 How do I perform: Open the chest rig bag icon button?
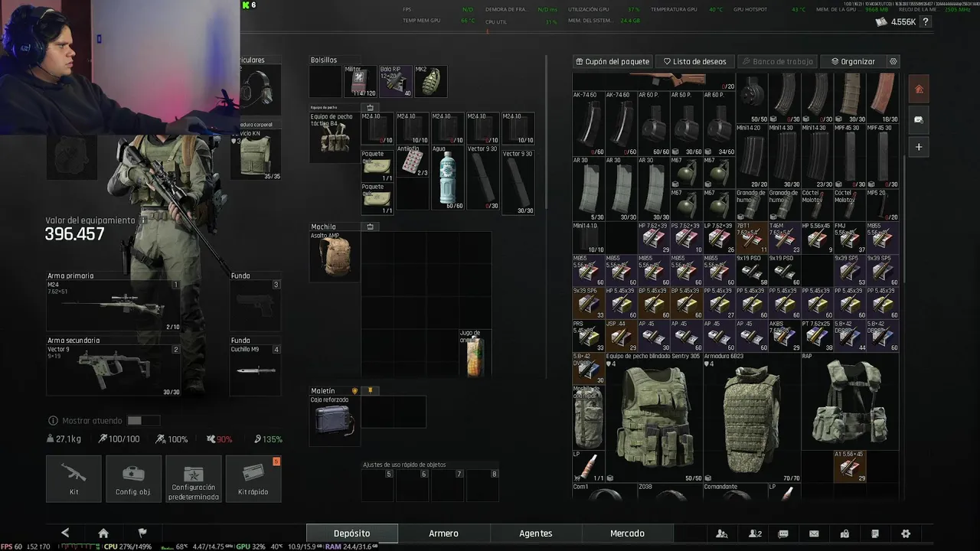[x=371, y=108]
